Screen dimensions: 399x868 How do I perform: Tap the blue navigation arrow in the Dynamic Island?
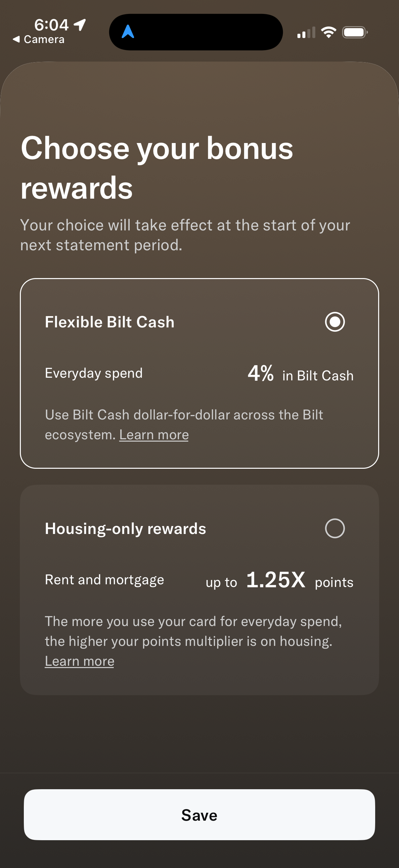pos(129,32)
